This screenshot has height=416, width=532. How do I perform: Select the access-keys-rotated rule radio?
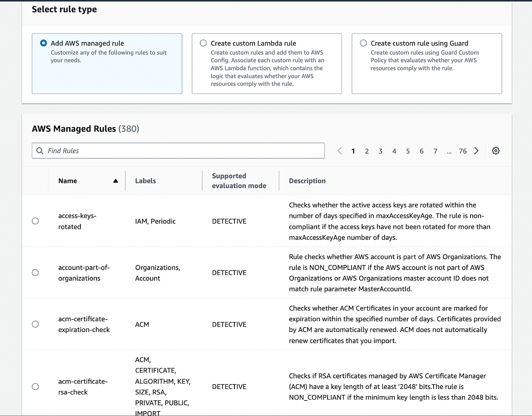(x=35, y=221)
